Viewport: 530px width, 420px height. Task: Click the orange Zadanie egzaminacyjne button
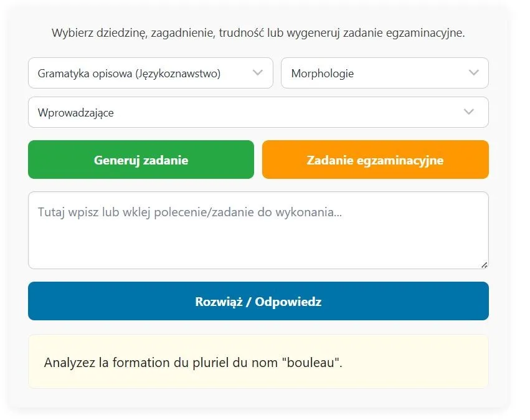pos(375,160)
